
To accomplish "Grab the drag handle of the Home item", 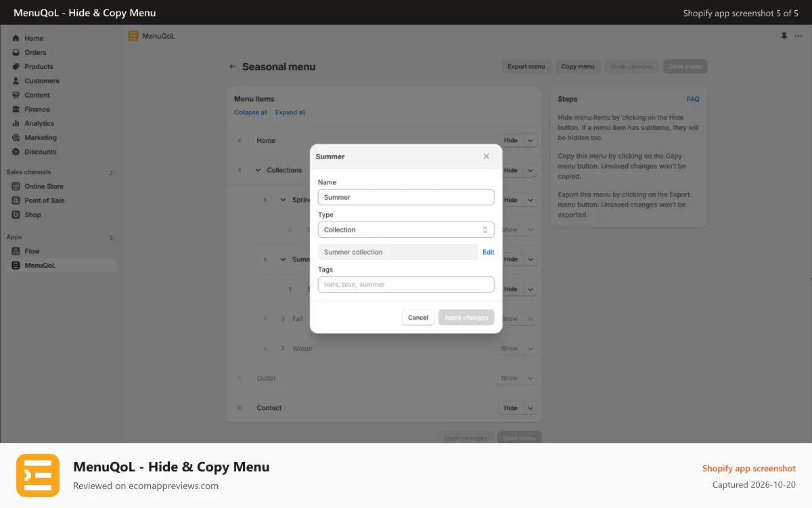I will (x=240, y=140).
